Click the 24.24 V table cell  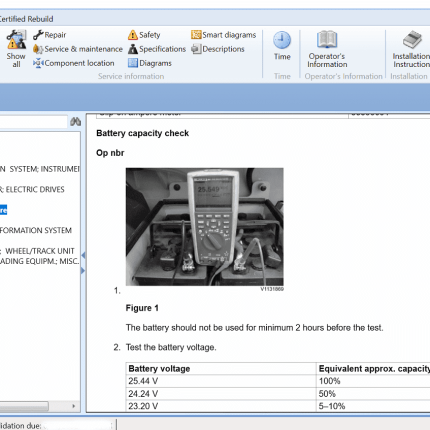coord(221,394)
